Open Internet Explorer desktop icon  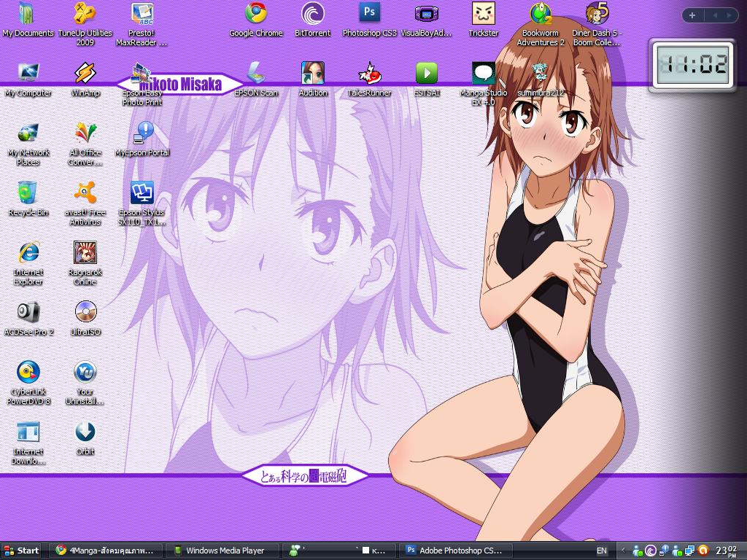click(x=28, y=264)
